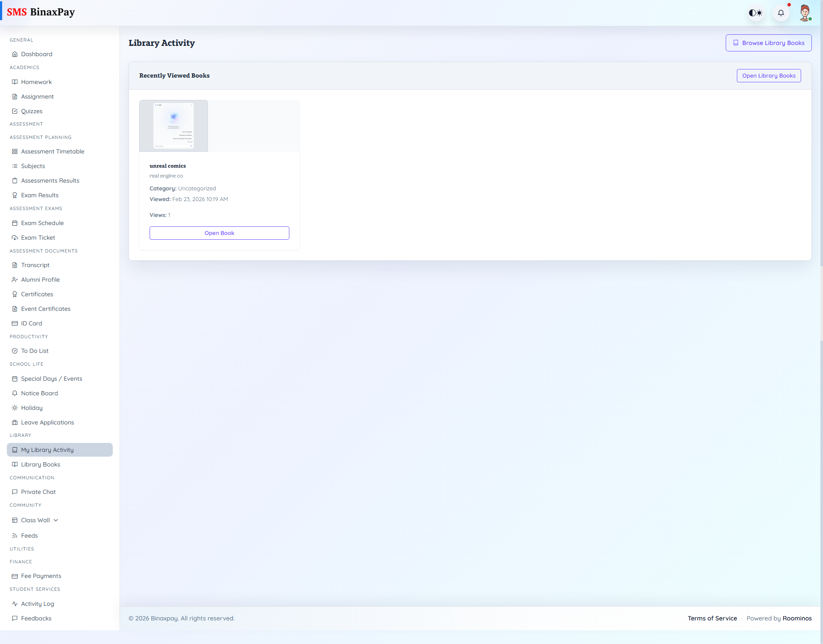Select the ID Card icon

tap(15, 323)
